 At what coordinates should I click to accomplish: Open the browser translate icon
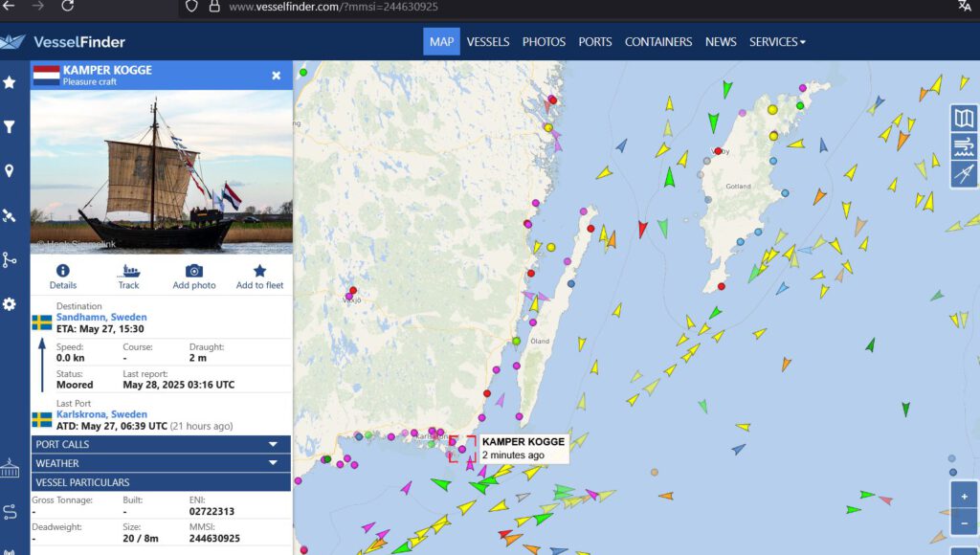point(965,6)
